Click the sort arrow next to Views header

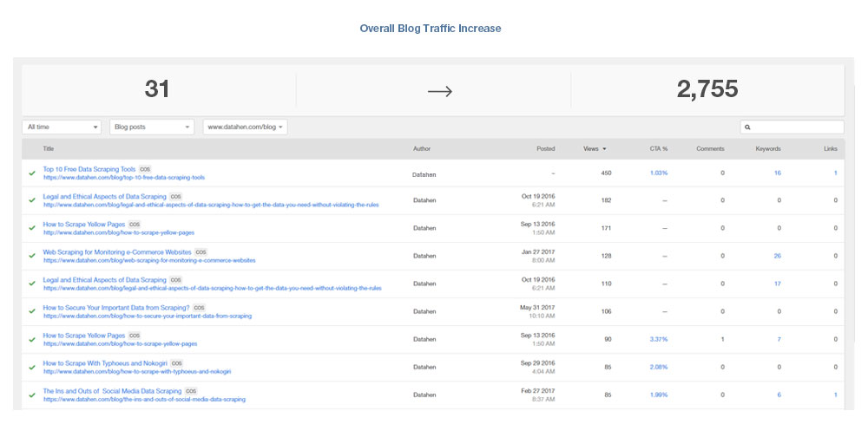click(604, 149)
